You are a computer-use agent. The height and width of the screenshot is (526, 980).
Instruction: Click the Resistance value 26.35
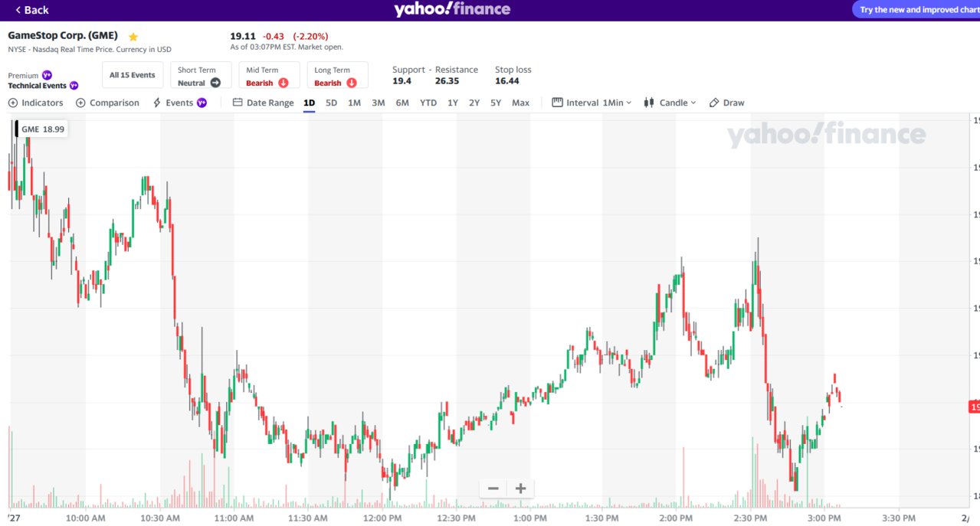click(447, 81)
